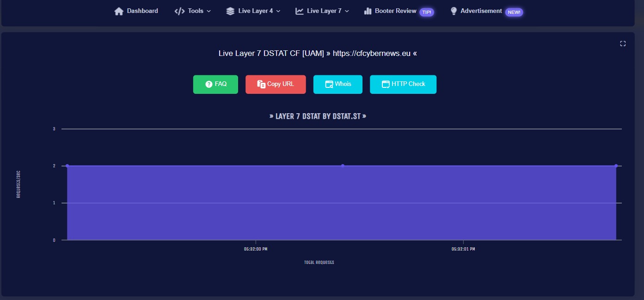Image resolution: width=644 pixels, height=300 pixels.
Task: Click the Dashboard home icon
Action: point(119,11)
